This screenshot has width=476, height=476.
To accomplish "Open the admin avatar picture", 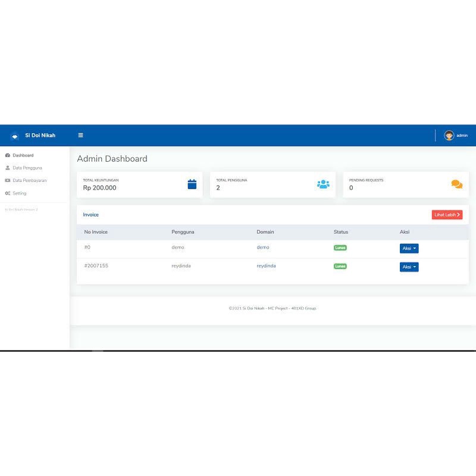I will click(449, 136).
